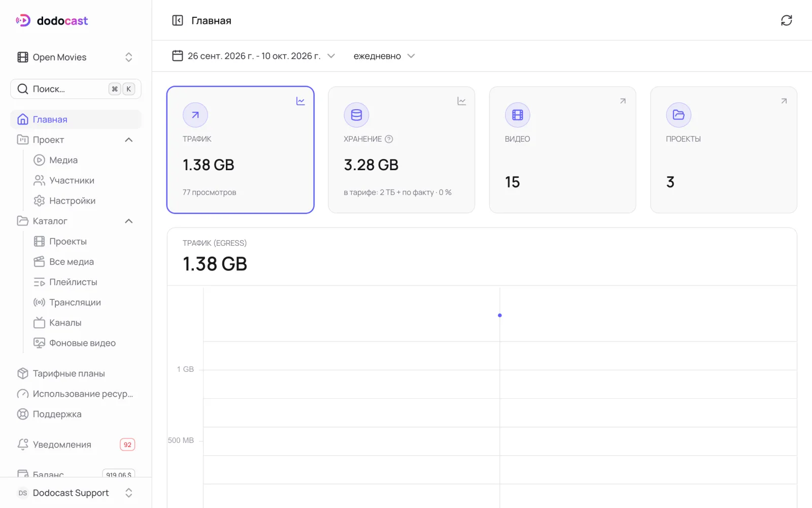Click the data point on traffic chart
The height and width of the screenshot is (508, 812).
[500, 315]
